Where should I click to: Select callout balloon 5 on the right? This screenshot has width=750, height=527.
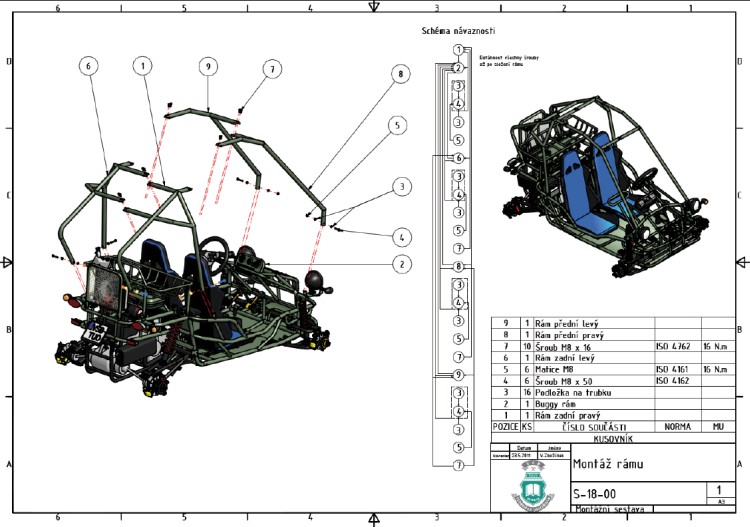(x=397, y=125)
